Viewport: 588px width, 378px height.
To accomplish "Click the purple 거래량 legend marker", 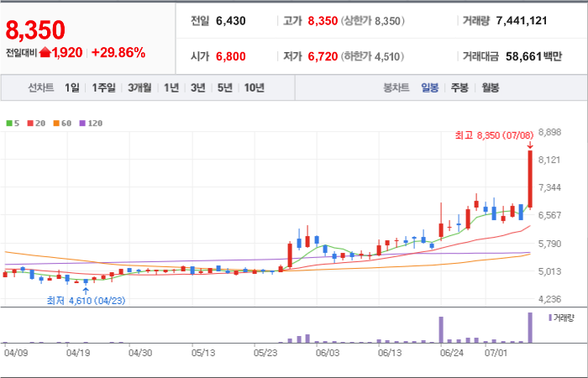I will tap(550, 318).
